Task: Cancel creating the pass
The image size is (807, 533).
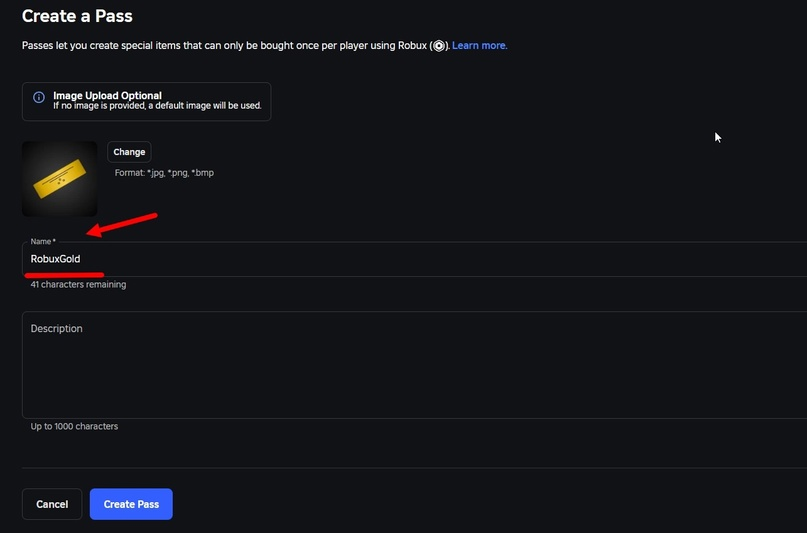Action: (52, 504)
